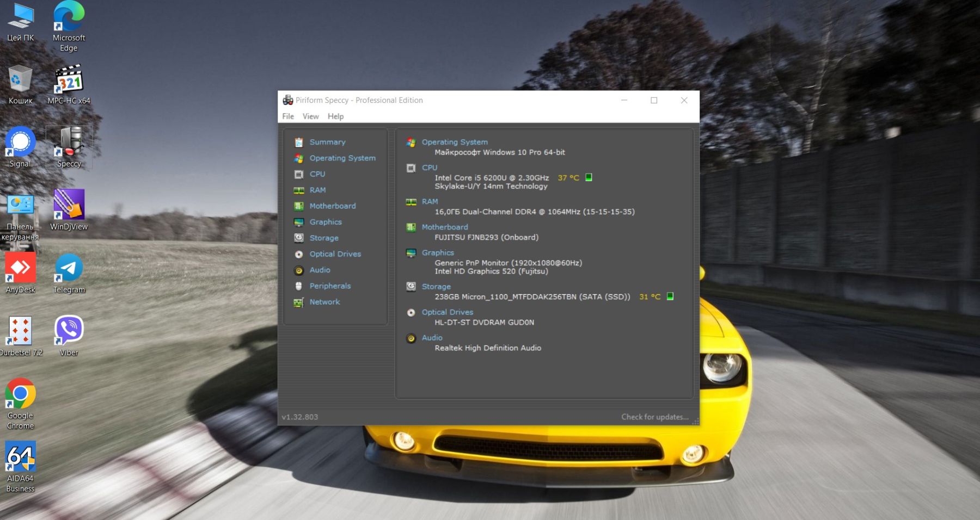
Task: Click the Audio icon in summary panel
Action: click(411, 338)
